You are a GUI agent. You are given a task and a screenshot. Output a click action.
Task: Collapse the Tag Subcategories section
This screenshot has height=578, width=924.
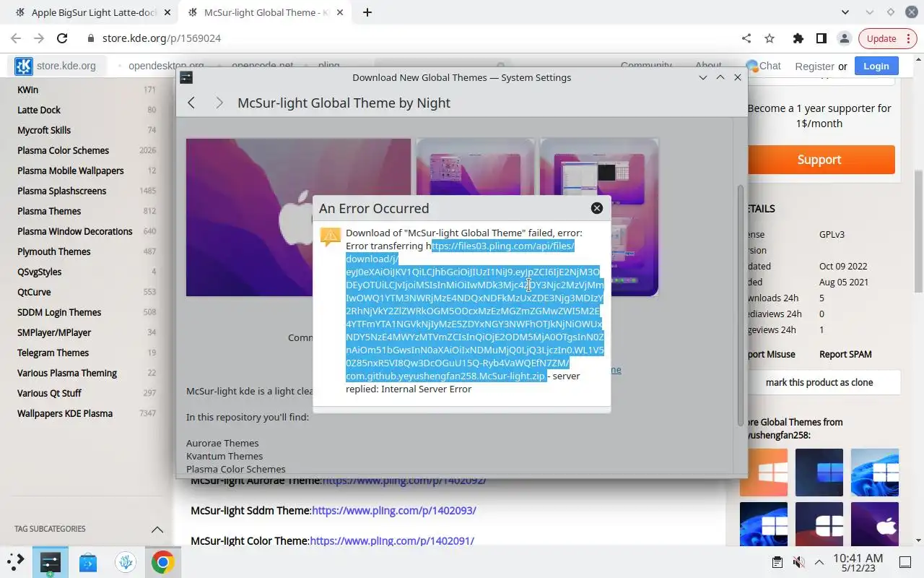pyautogui.click(x=157, y=529)
